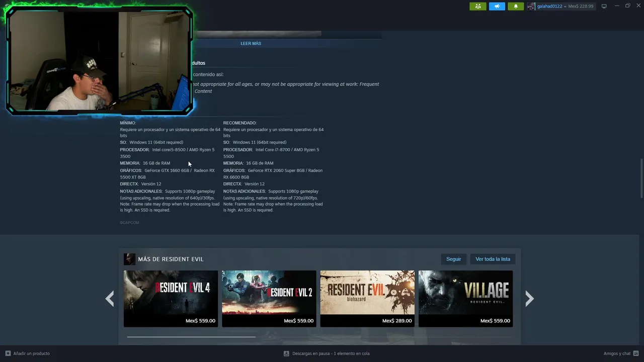644x362 pixels.
Task: Open the Resident Evil 2 game card
Action: coord(269,299)
